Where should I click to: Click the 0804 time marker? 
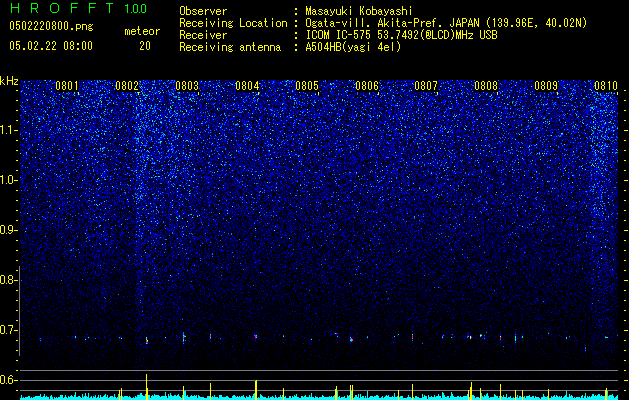[247, 86]
